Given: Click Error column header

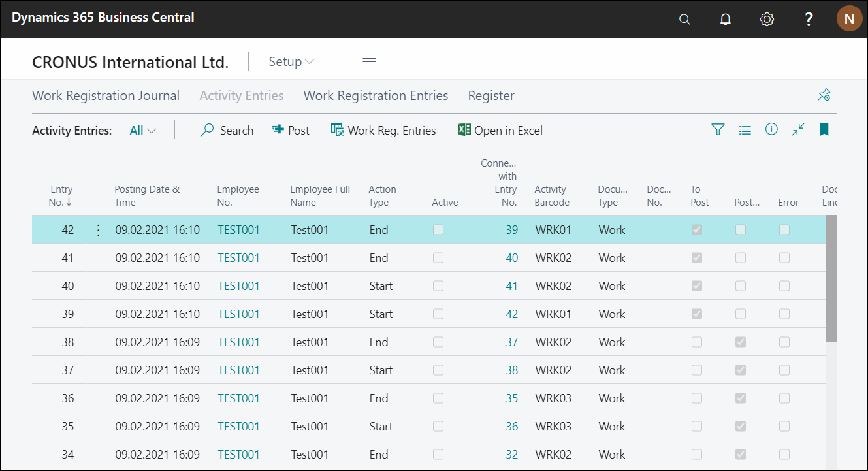Looking at the screenshot, I should [788, 203].
